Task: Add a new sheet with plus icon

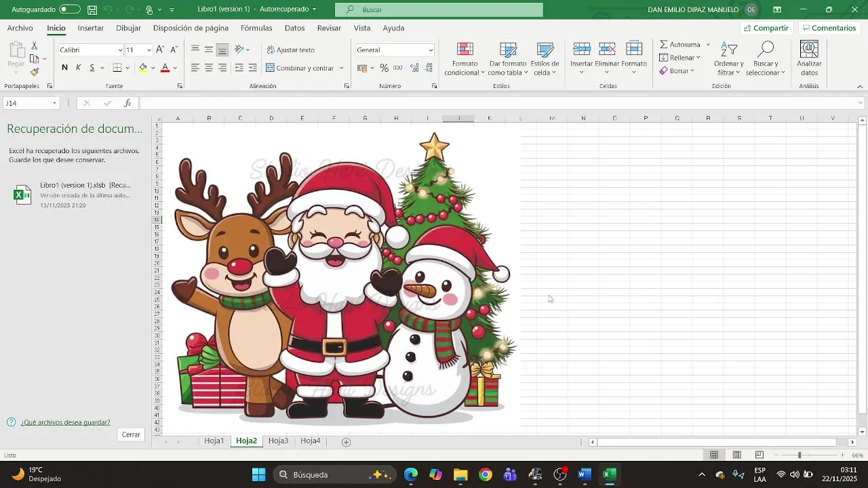Action: pos(347,442)
